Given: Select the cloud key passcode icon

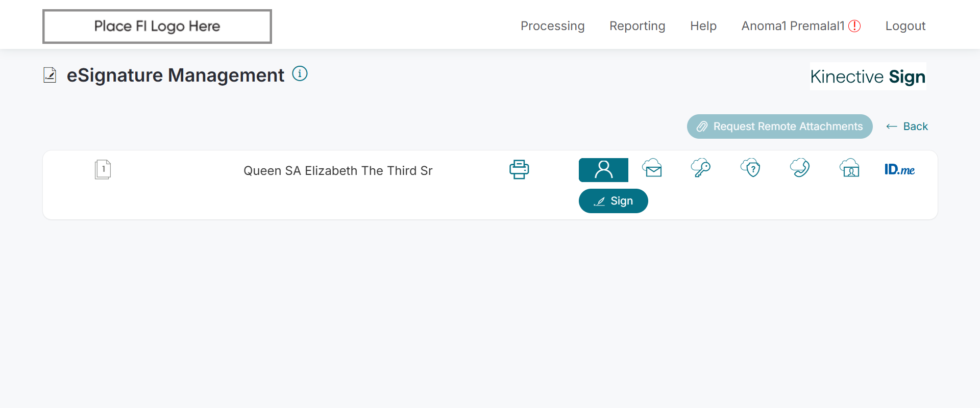Looking at the screenshot, I should tap(701, 168).
